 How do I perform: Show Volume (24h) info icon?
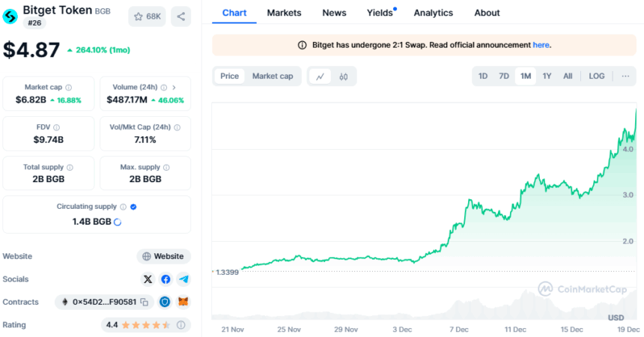point(164,88)
